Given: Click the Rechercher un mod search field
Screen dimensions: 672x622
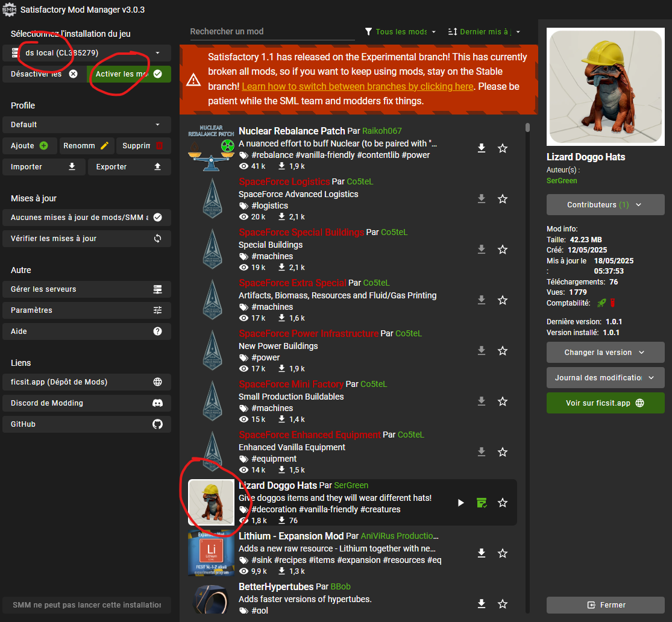Looking at the screenshot, I should pyautogui.click(x=272, y=32).
